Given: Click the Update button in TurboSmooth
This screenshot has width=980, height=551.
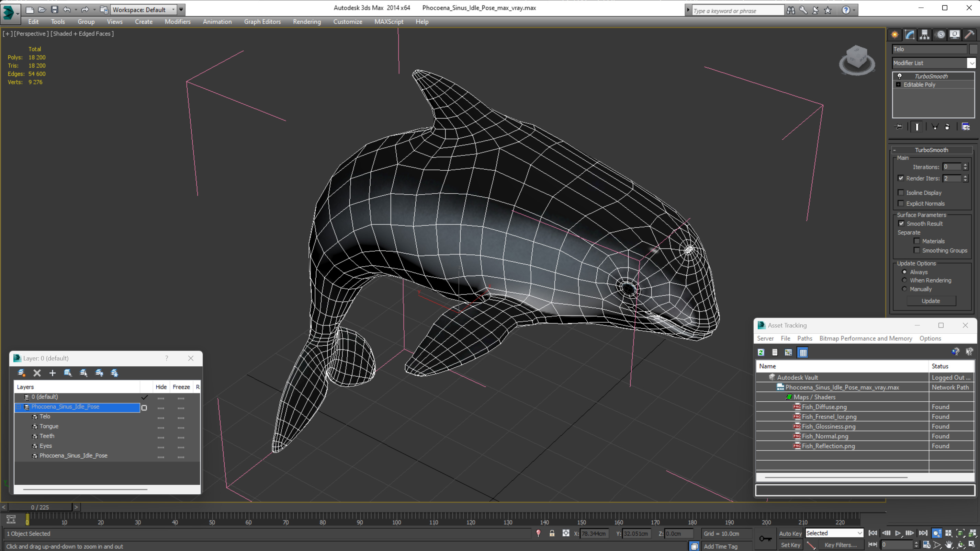Looking at the screenshot, I should 931,301.
